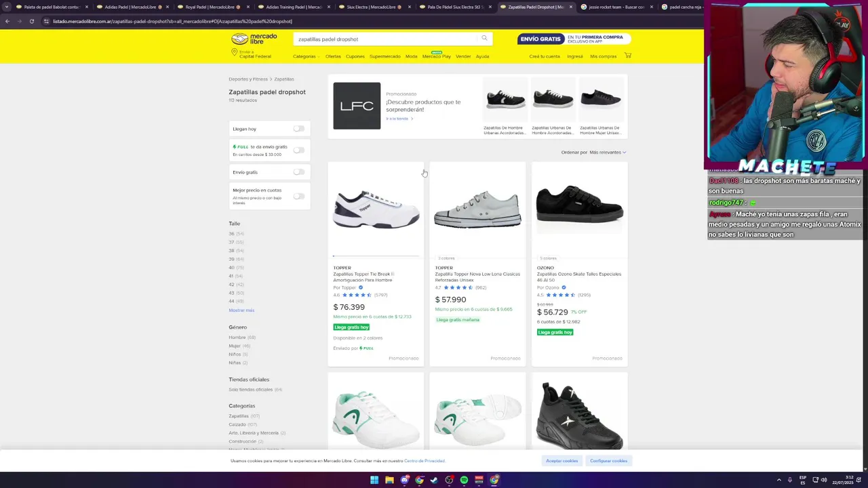
Task: Open Steam from the taskbar
Action: [434, 480]
